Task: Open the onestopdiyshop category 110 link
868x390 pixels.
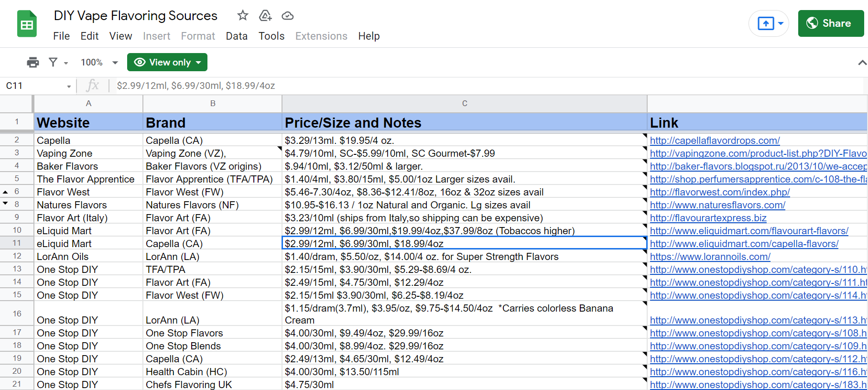Action: click(758, 270)
